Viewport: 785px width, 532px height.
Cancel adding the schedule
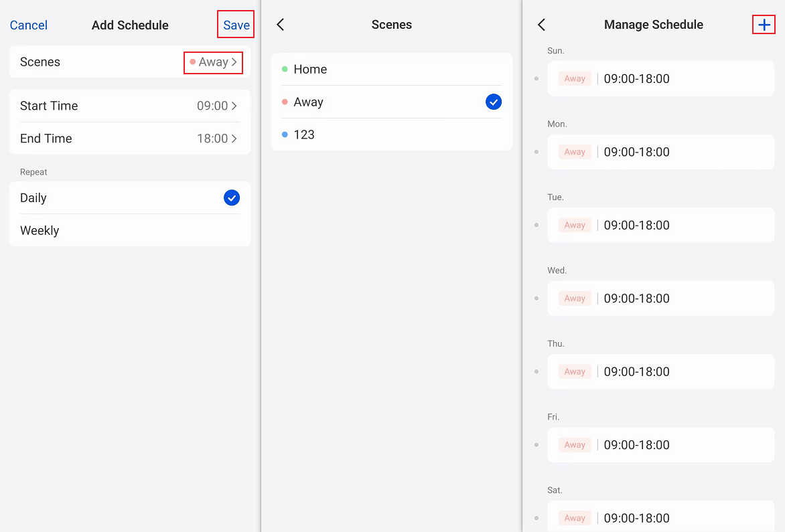click(29, 25)
